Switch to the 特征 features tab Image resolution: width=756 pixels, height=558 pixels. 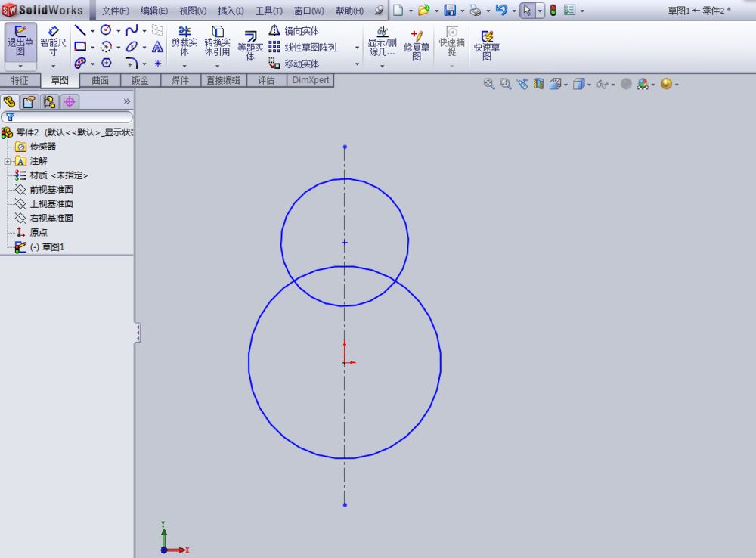tap(20, 80)
